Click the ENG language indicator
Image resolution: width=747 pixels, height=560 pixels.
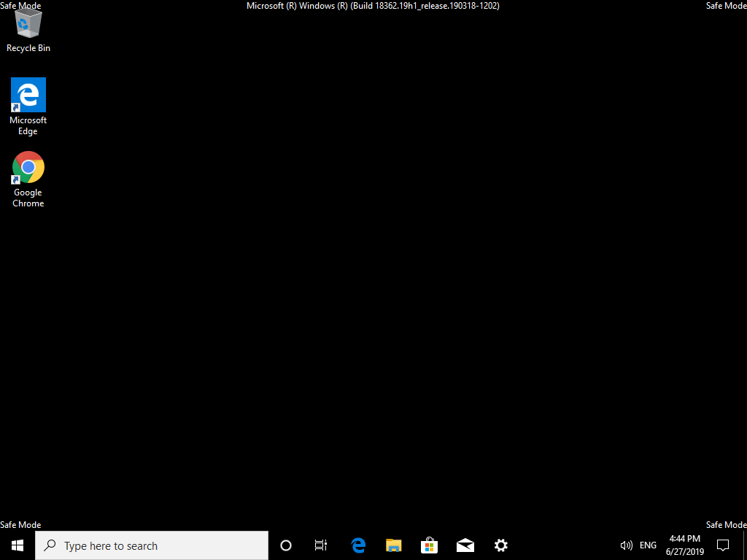click(x=648, y=545)
